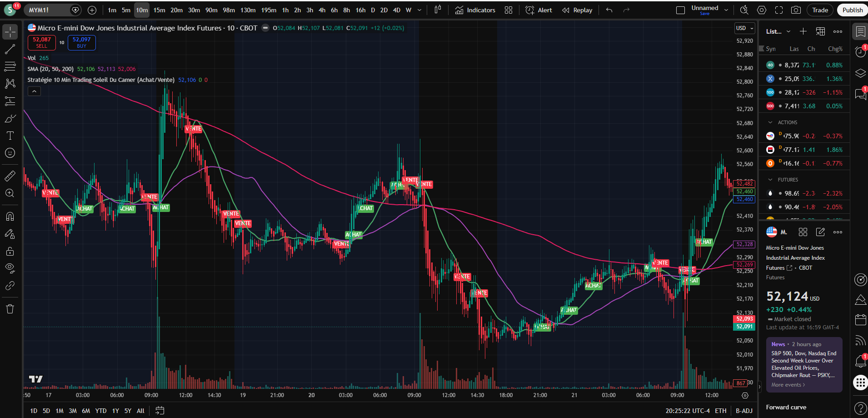This screenshot has width=868, height=418.
Task: Collapse the ACTIONS watchlist section
Action: tap(770, 122)
